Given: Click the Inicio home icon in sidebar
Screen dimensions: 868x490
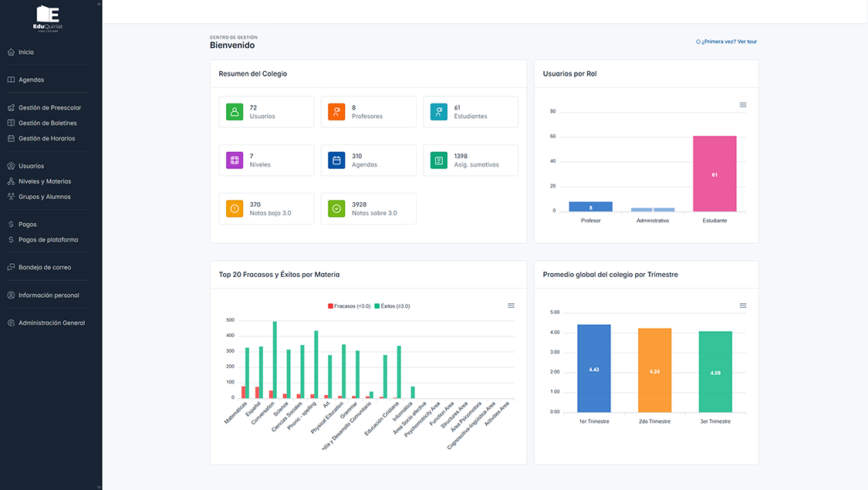Looking at the screenshot, I should point(11,52).
